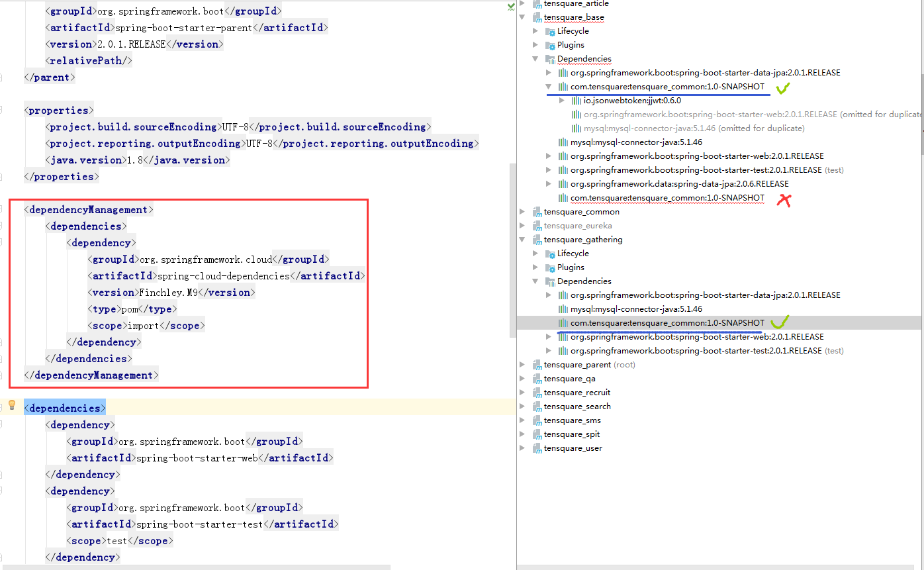The height and width of the screenshot is (570, 924).
Task: Expand the tensquare_user module node
Action: (522, 448)
